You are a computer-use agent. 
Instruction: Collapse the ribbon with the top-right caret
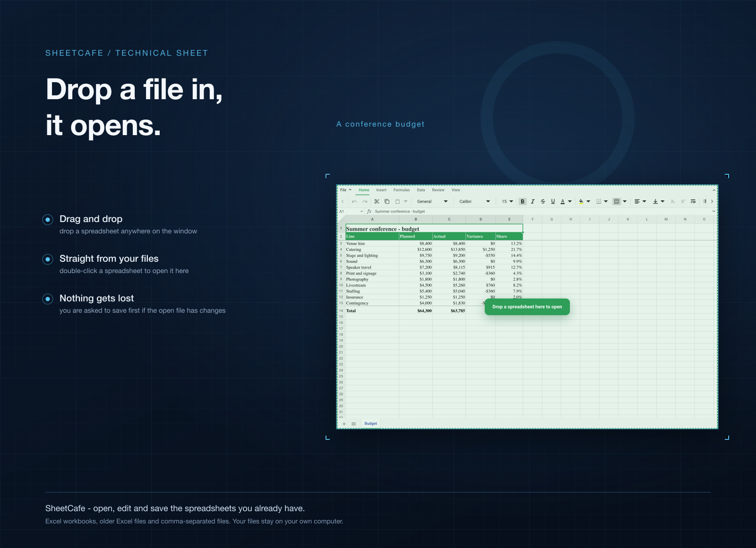[714, 190]
